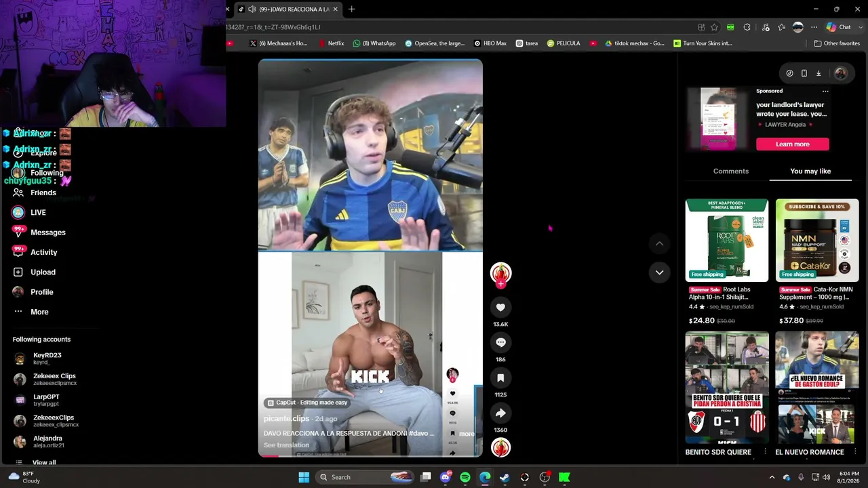Open the CapCut editing made easy tag
This screenshot has width=868, height=488.
(307, 403)
